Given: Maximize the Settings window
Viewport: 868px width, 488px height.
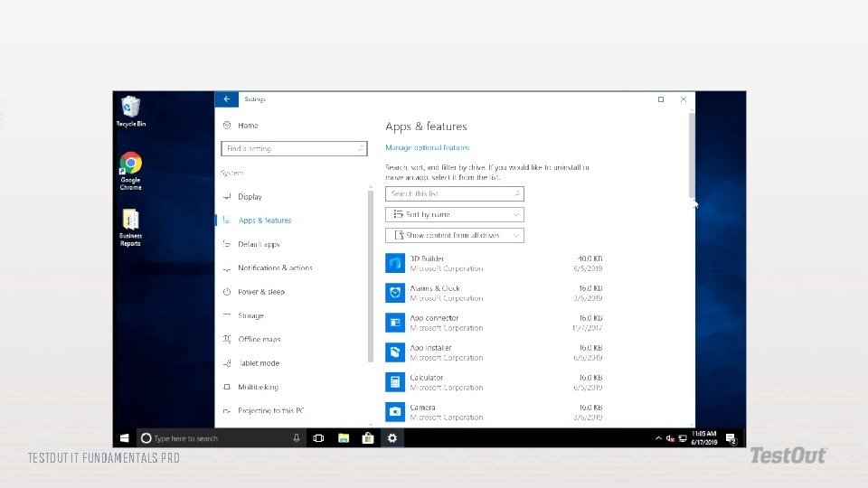Looking at the screenshot, I should (660, 99).
